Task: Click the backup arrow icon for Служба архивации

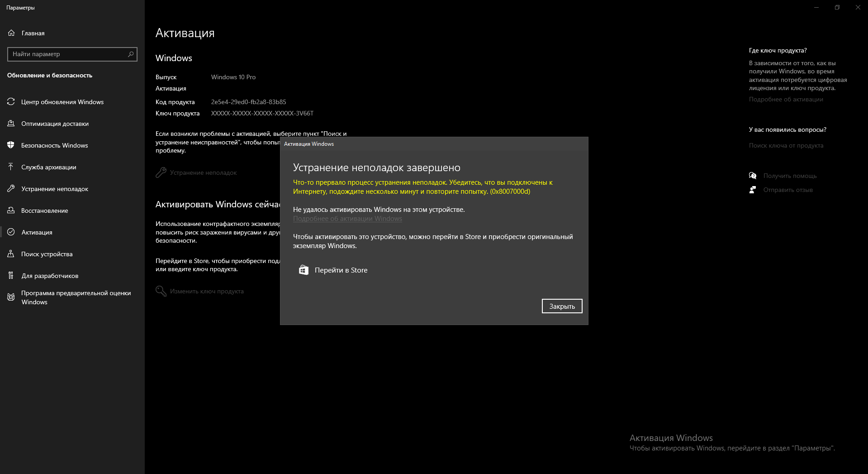Action: point(11,167)
